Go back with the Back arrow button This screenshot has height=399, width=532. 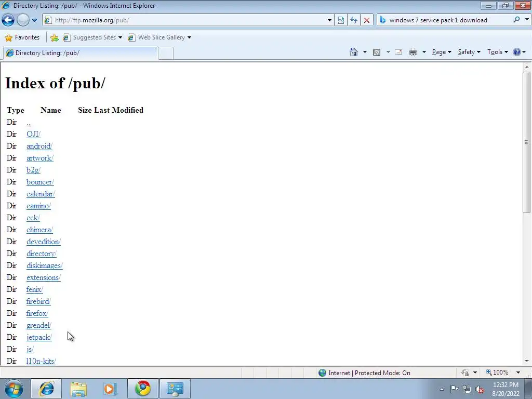[x=8, y=20]
